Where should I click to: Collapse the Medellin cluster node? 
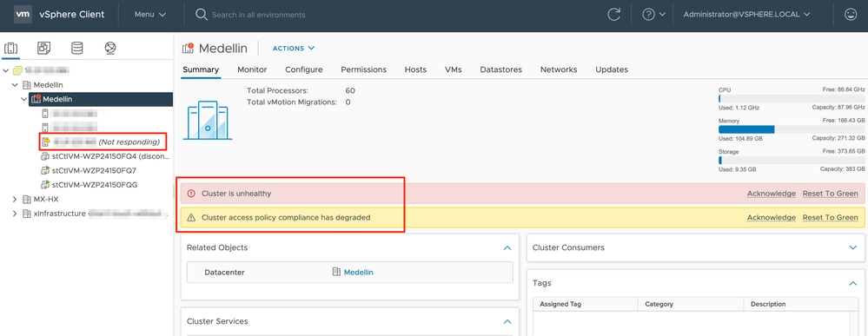[23, 100]
